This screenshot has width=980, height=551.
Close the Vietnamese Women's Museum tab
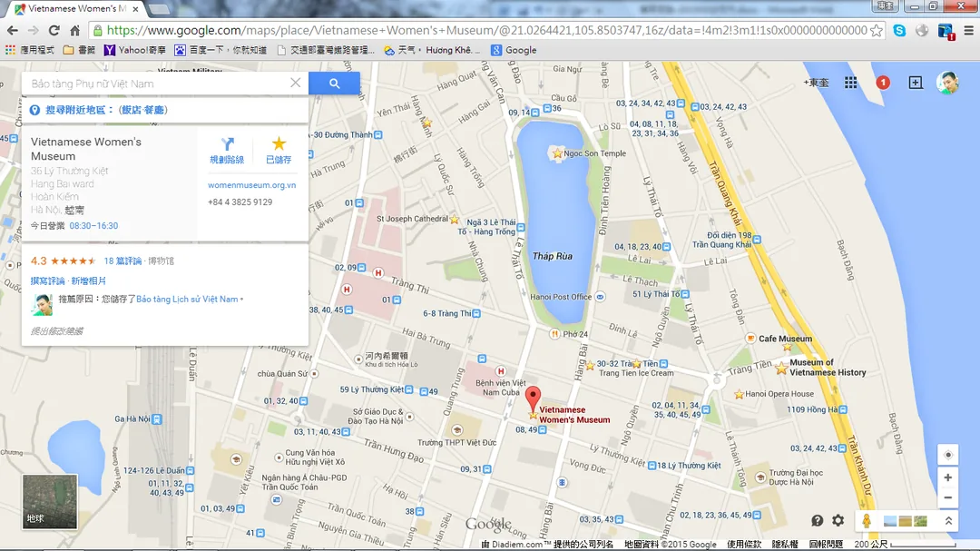[135, 9]
